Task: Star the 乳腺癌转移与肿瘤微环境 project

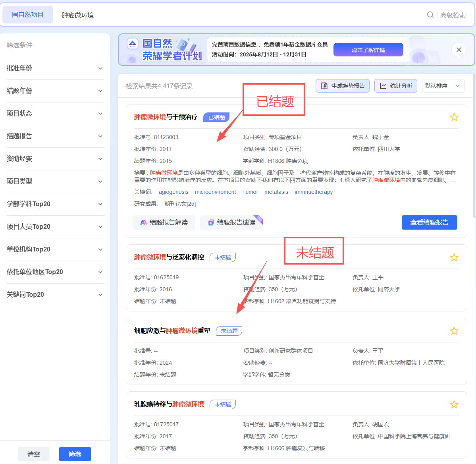Action: click(454, 404)
